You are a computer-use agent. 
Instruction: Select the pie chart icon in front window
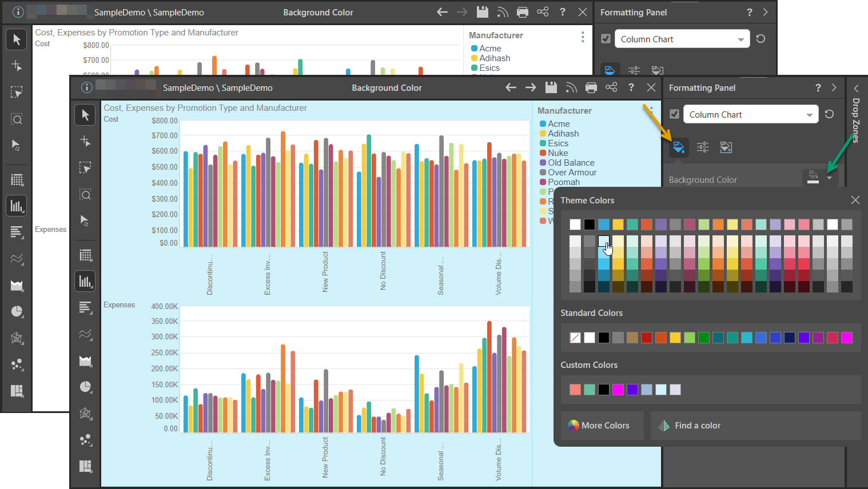point(85,387)
